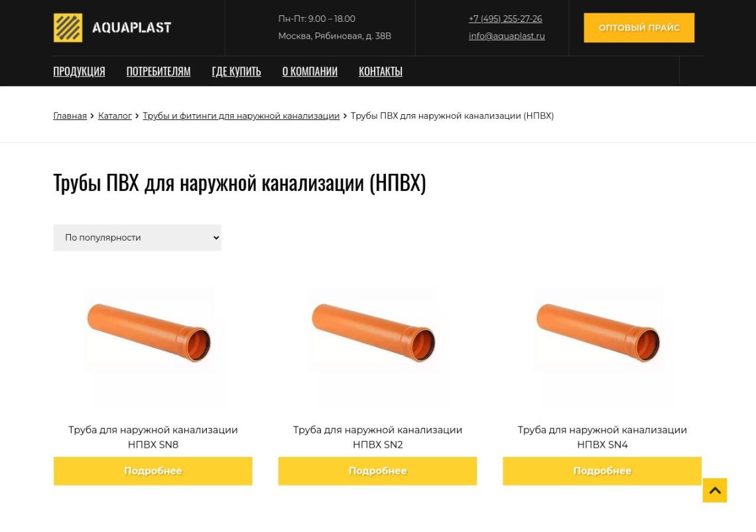This screenshot has height=532, width=756.
Task: Open the КОНТАКТЫ page
Action: [x=381, y=72]
